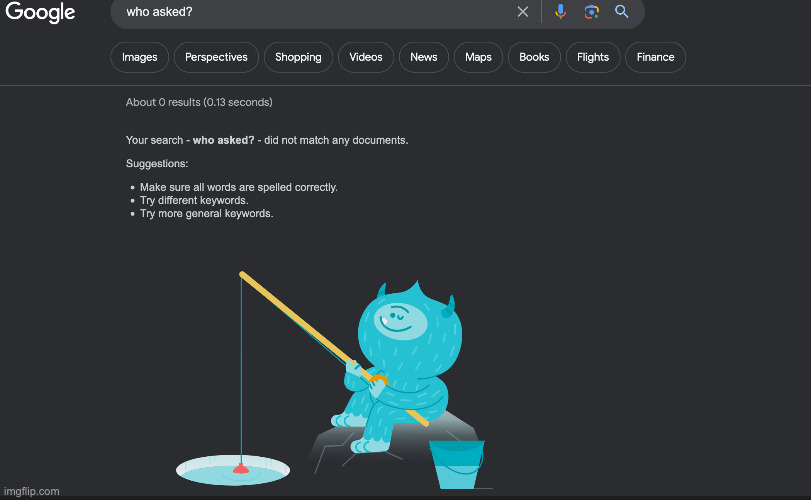Select the Flights filter

tap(593, 57)
